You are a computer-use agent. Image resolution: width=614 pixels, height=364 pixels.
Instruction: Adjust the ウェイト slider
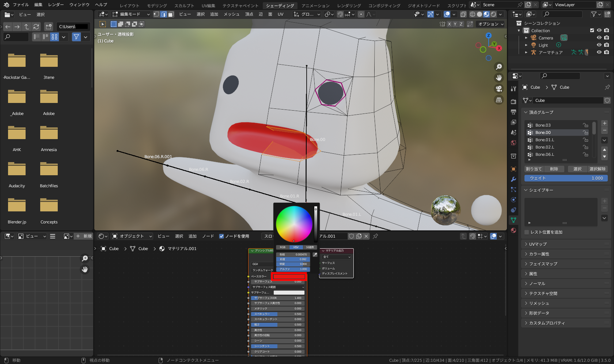coord(566,178)
